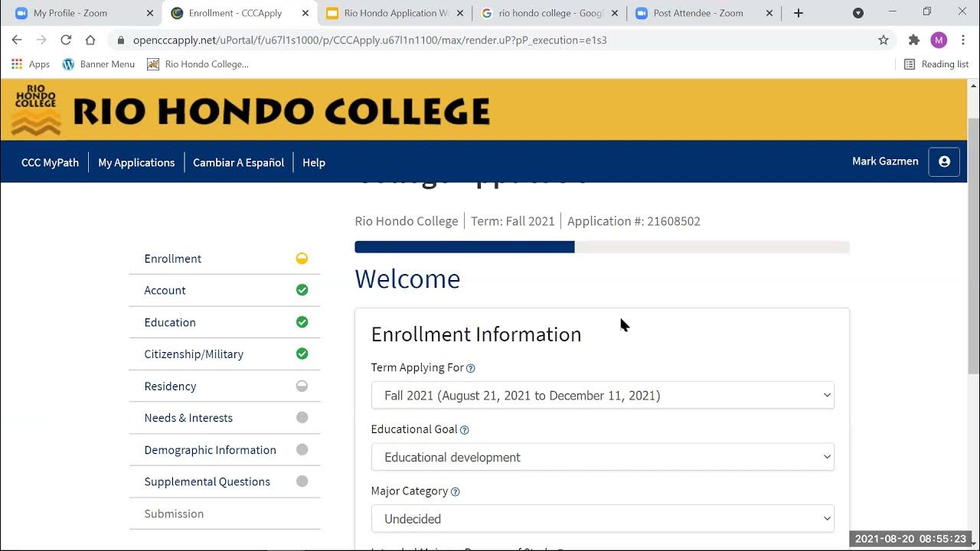The width and height of the screenshot is (980, 551).
Task: Go to the Needs & Interests section
Action: [x=188, y=418]
